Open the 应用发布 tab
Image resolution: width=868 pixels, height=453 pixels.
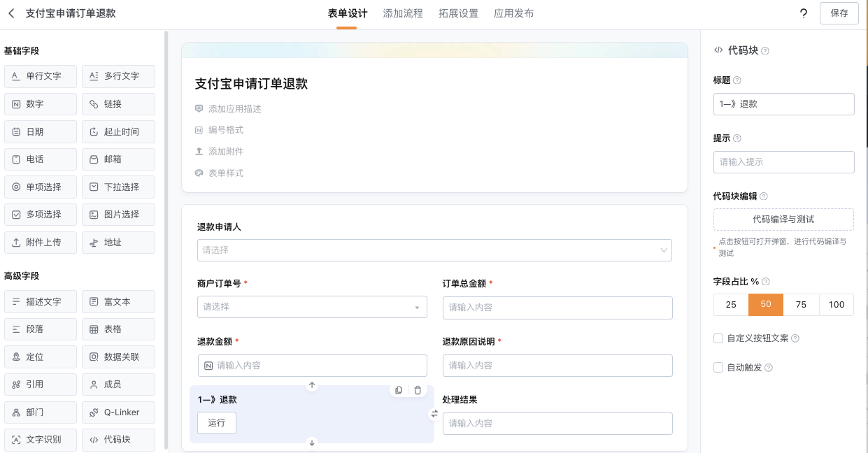click(x=513, y=13)
